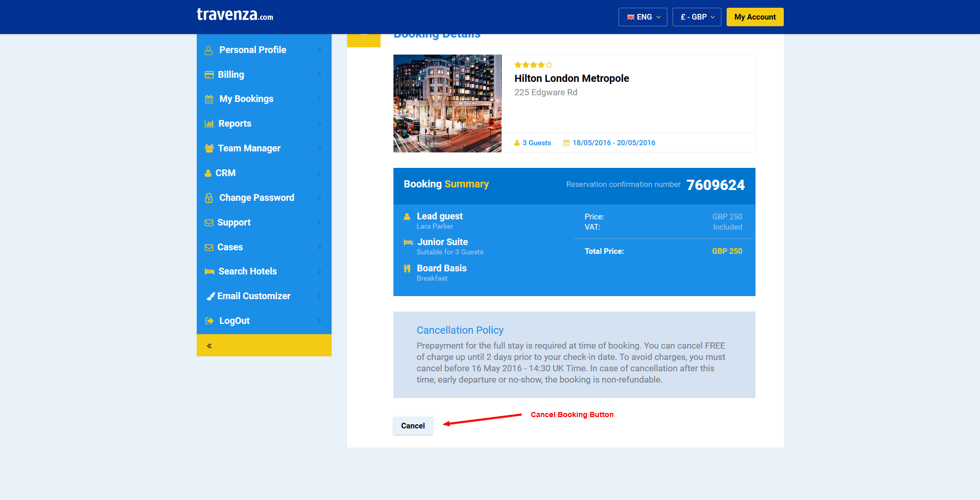Screen dimensions: 980x500
Task: View Reports section
Action: (x=264, y=124)
